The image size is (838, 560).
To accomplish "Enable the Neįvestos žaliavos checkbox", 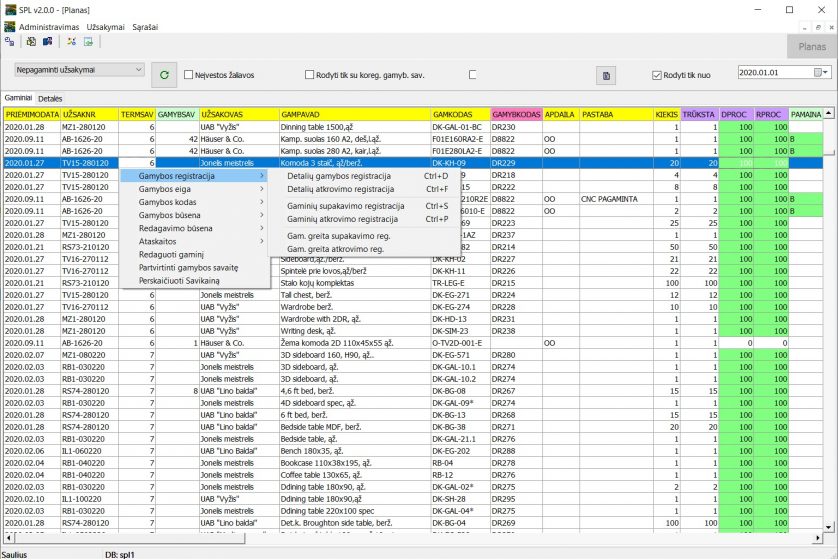I will click(196, 75).
